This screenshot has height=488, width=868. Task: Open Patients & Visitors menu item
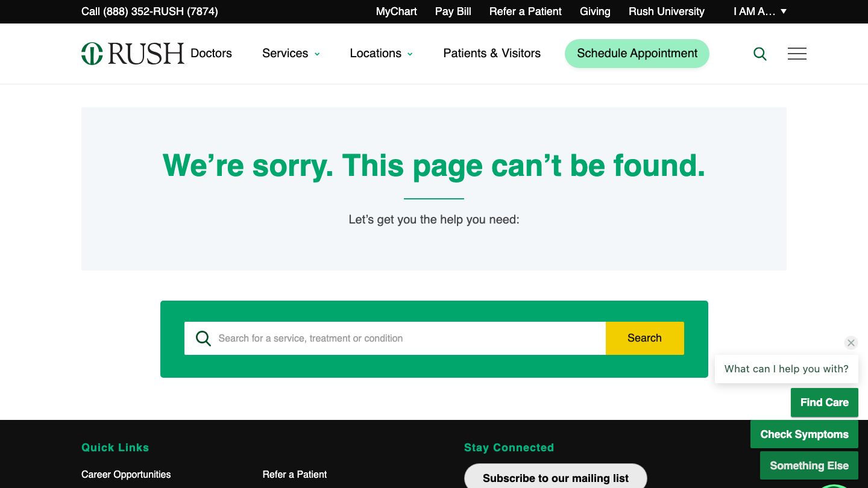point(492,54)
